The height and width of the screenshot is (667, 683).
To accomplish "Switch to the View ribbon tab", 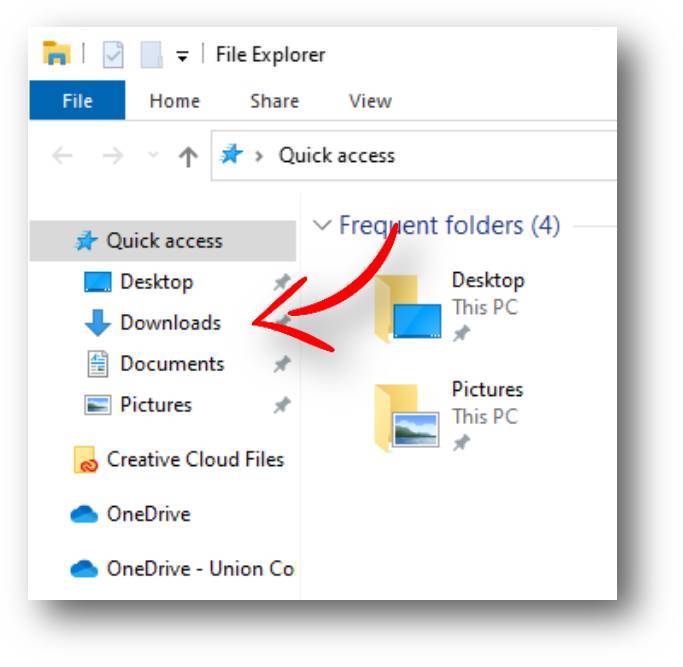I will (x=370, y=101).
